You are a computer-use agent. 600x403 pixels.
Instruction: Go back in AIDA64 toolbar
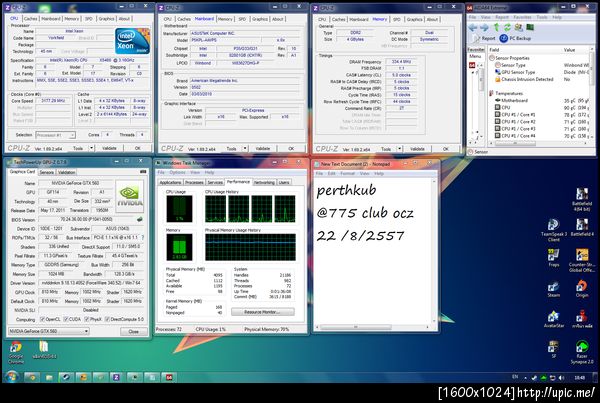[473, 28]
